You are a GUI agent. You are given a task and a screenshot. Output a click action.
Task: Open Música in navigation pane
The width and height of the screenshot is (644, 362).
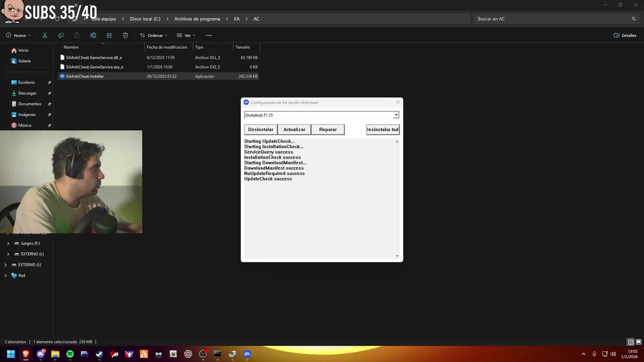point(25,125)
